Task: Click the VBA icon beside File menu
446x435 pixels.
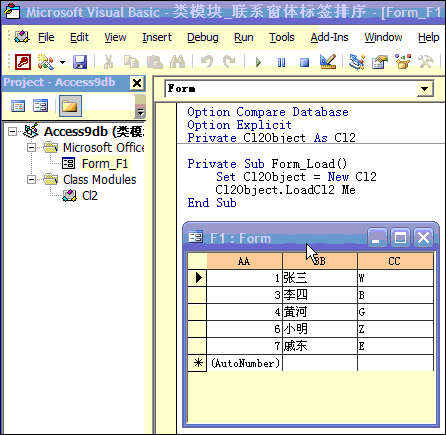Action: [22, 37]
